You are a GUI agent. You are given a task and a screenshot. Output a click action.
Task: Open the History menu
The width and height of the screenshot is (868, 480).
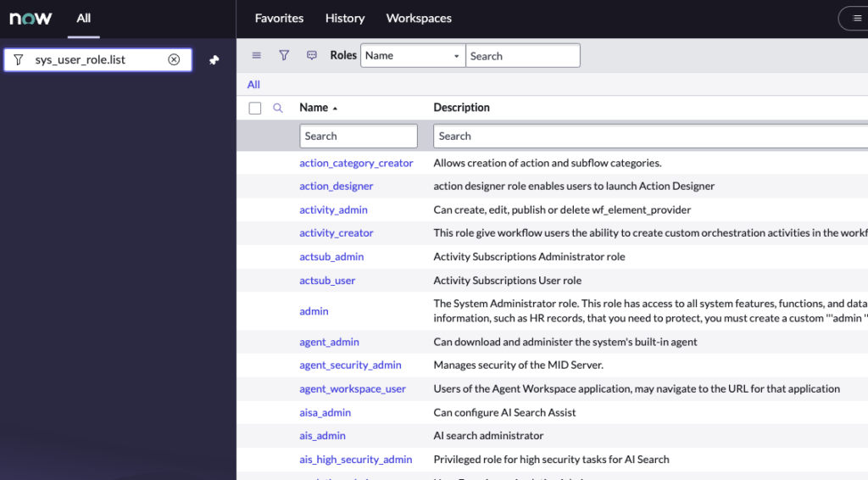tap(345, 19)
